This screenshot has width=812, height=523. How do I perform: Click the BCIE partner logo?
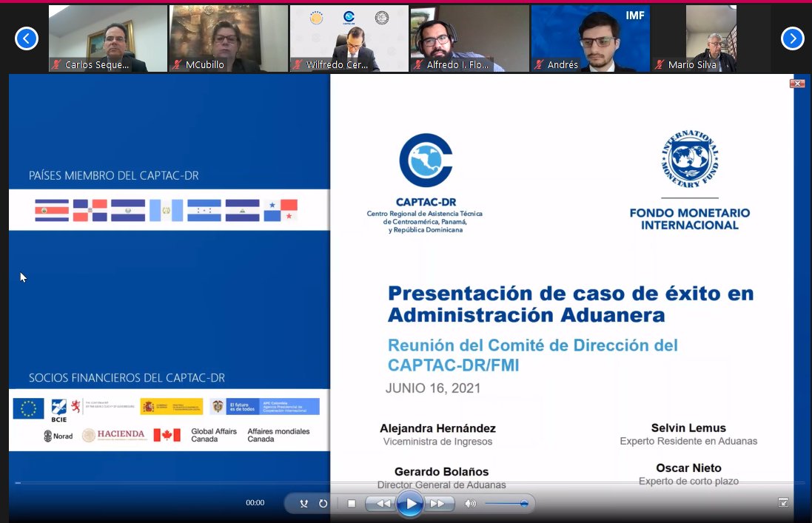[59, 411]
